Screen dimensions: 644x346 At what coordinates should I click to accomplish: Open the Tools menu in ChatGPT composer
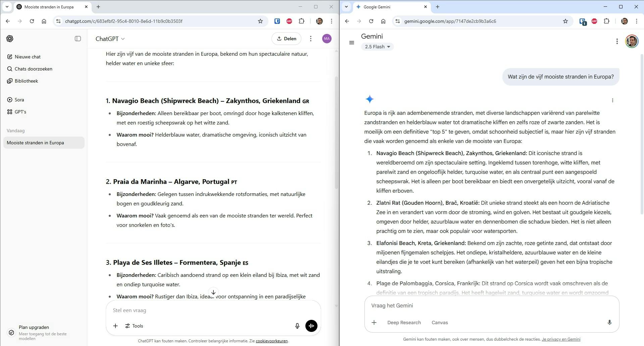(x=134, y=326)
